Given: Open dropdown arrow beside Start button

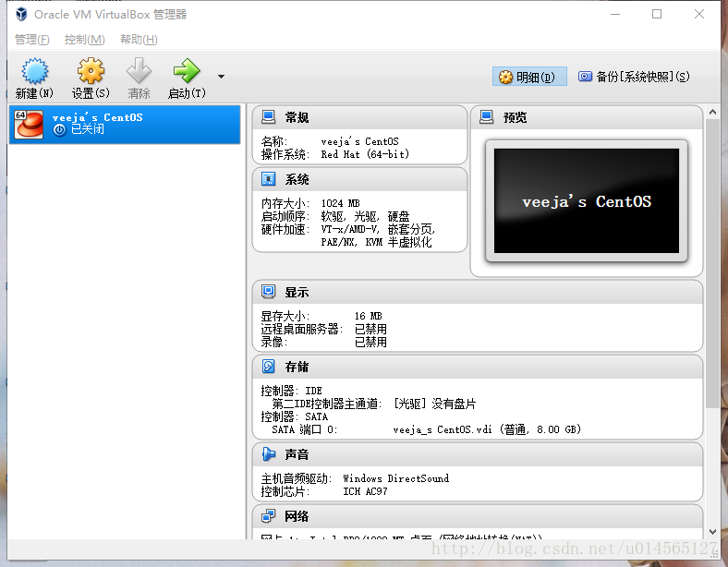Looking at the screenshot, I should [222, 77].
